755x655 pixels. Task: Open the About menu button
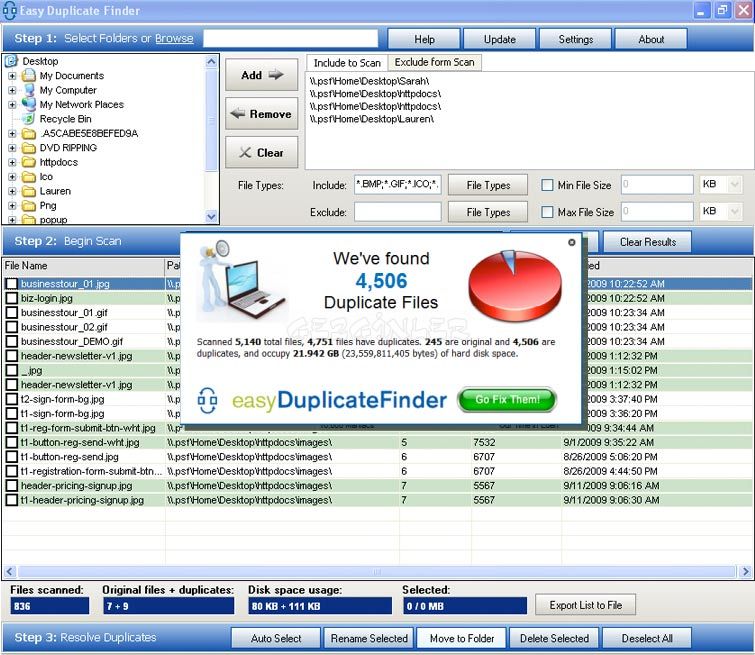click(651, 39)
